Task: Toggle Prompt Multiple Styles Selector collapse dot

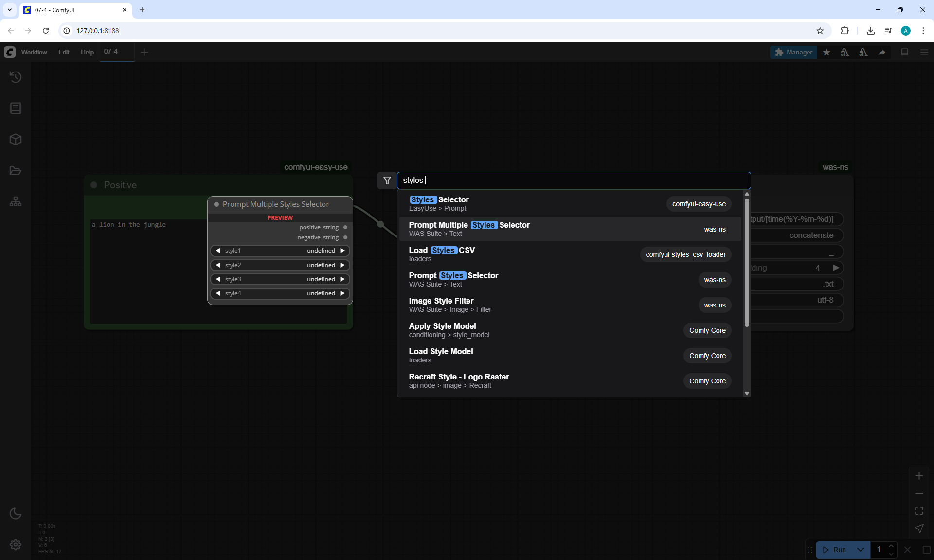Action: [x=216, y=204]
